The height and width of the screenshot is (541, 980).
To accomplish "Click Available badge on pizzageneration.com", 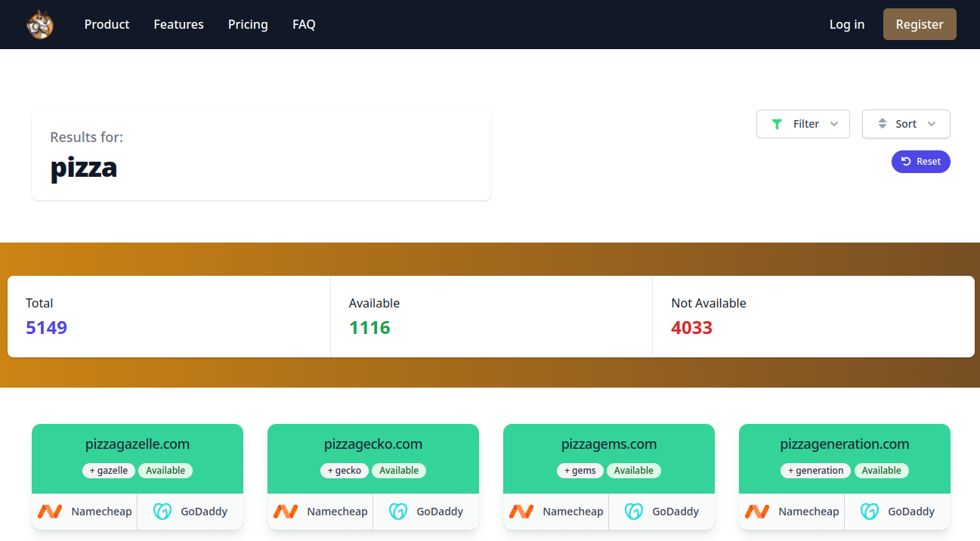I will [x=882, y=471].
